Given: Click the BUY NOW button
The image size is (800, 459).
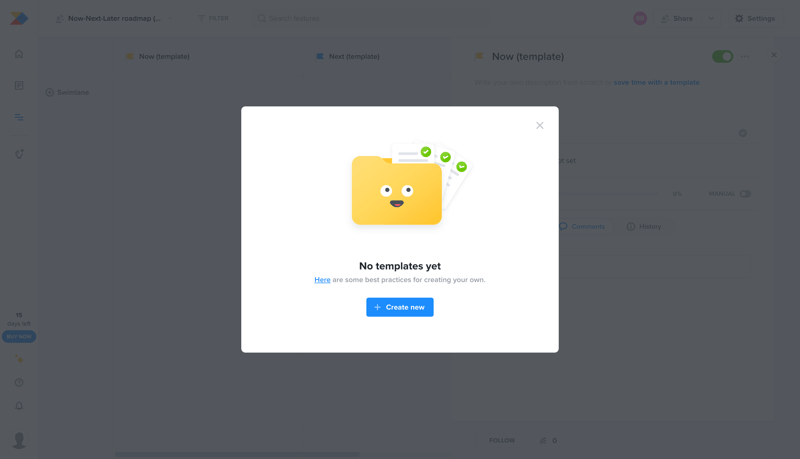Looking at the screenshot, I should coord(19,337).
